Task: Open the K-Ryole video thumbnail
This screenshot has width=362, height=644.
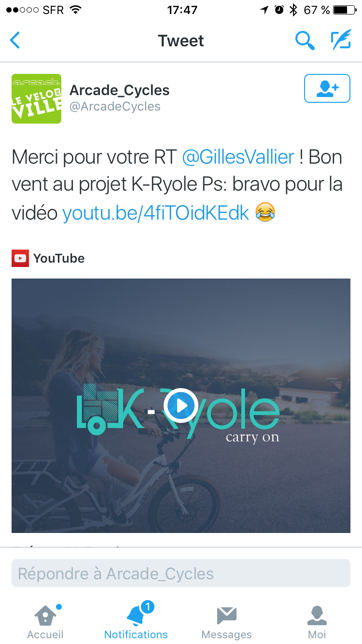Action: click(181, 406)
